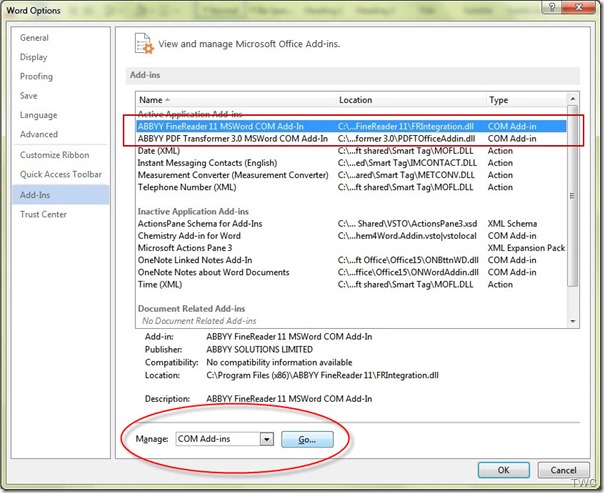
Task: Select the Date (XML) add-in
Action: tap(351, 151)
